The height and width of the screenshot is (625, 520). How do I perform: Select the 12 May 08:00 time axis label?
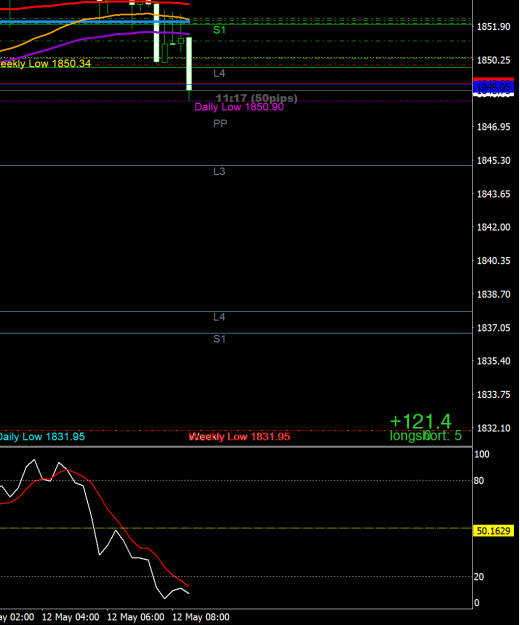[x=201, y=617]
